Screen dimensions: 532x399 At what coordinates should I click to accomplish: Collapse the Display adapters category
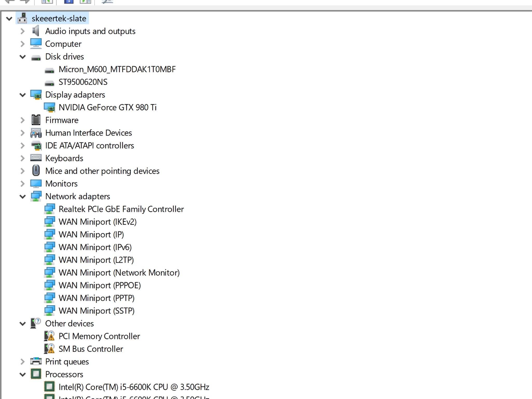click(x=23, y=95)
